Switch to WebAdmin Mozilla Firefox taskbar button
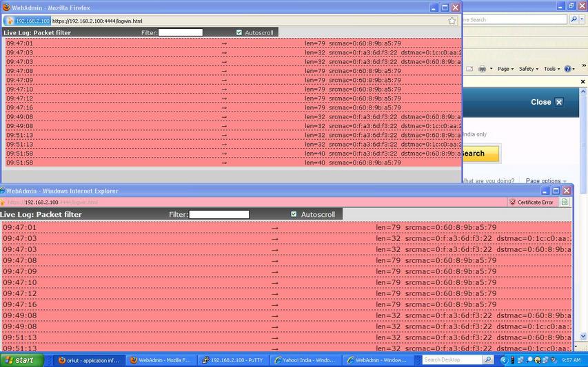The height and width of the screenshot is (367, 588). (x=161, y=360)
